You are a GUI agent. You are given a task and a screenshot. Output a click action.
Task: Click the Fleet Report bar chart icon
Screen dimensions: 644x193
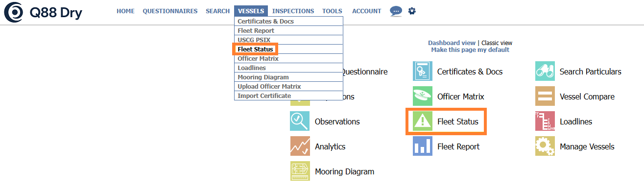[x=423, y=146]
